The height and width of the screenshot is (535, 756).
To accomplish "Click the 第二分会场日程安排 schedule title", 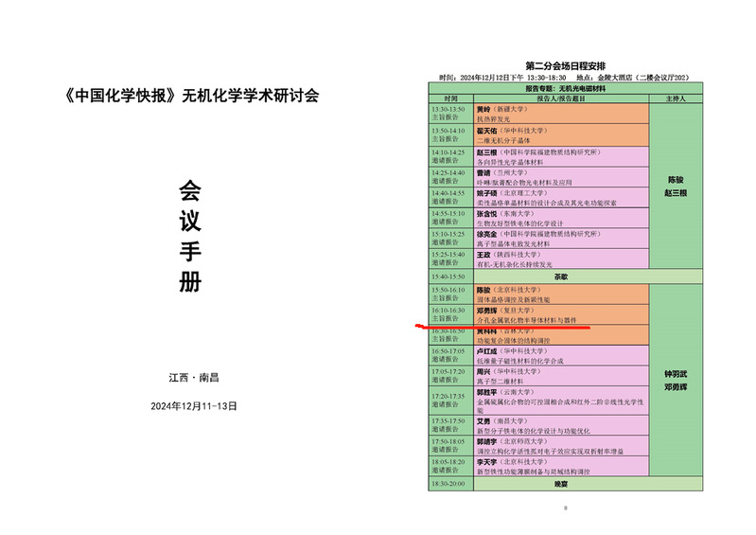I will [x=565, y=66].
